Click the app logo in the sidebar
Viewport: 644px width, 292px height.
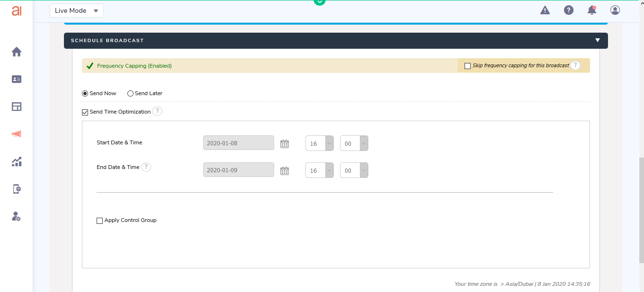point(17,10)
